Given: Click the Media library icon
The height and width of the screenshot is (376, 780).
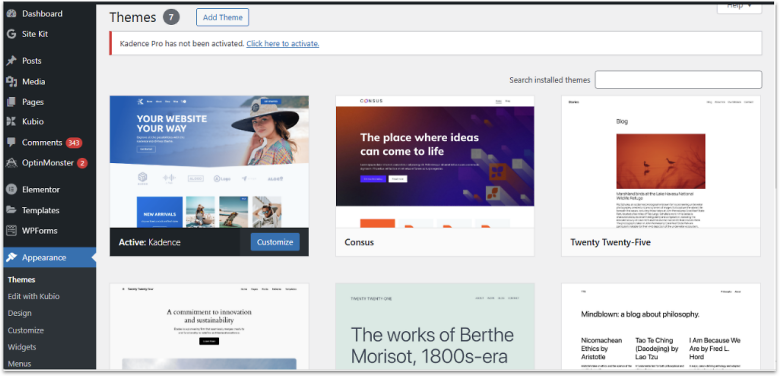Looking at the screenshot, I should (11, 82).
